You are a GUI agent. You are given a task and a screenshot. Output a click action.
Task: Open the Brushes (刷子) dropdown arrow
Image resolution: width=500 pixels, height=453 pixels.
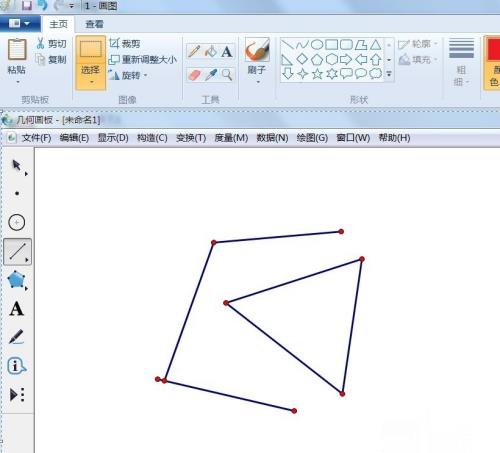(258, 82)
